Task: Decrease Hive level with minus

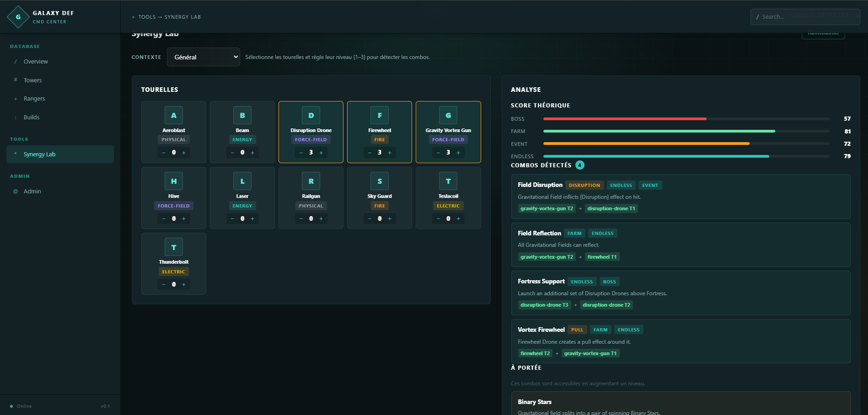Action: 164,218
